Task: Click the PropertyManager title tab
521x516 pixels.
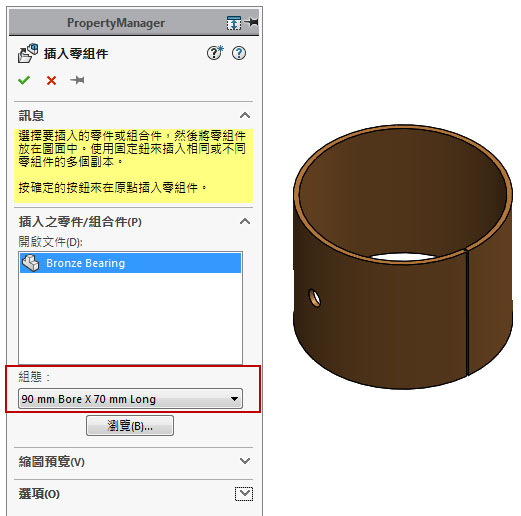Action: (x=116, y=23)
